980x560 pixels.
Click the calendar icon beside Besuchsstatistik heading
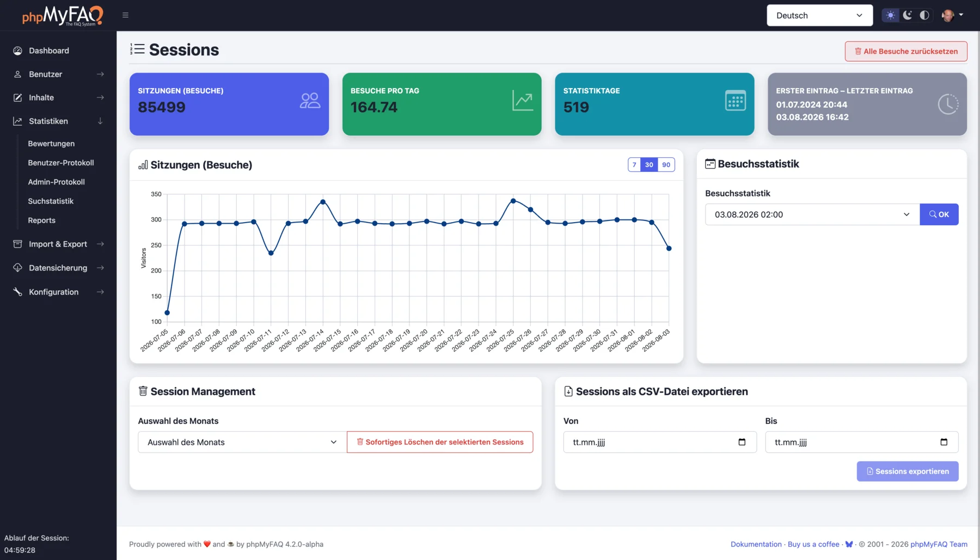[710, 164]
